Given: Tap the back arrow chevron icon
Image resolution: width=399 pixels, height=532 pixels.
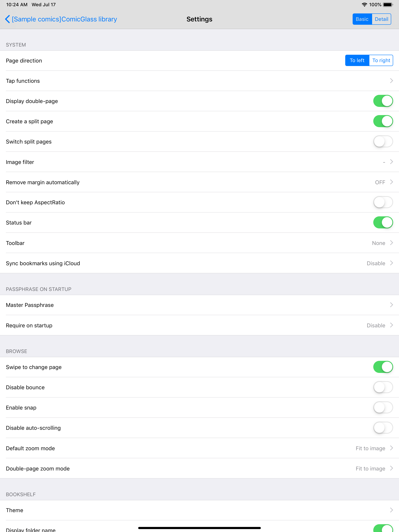Looking at the screenshot, I should pos(7,19).
